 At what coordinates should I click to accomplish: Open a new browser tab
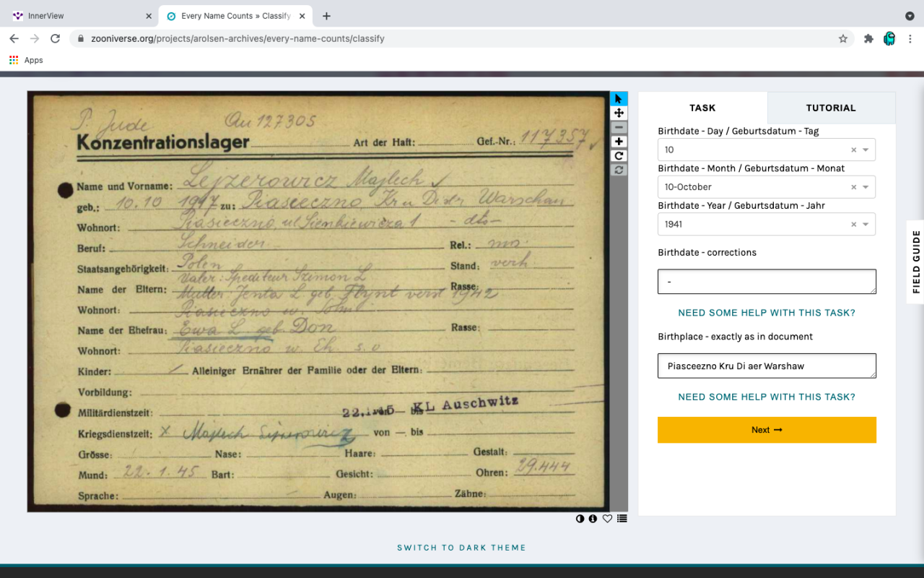click(x=326, y=16)
